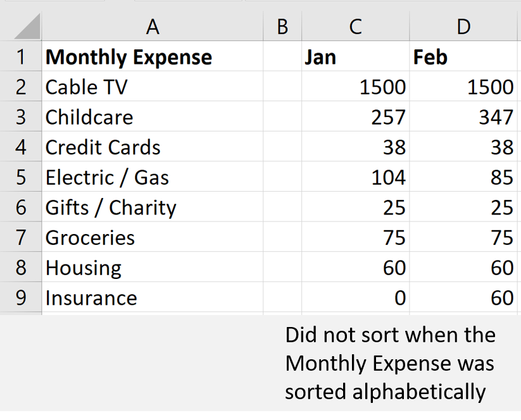Click the Feb header cell
The height and width of the screenshot is (420, 521).
[x=463, y=56]
